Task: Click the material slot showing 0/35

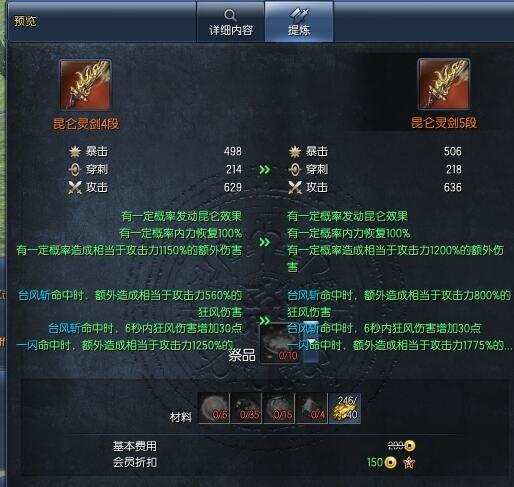Action: pos(246,408)
